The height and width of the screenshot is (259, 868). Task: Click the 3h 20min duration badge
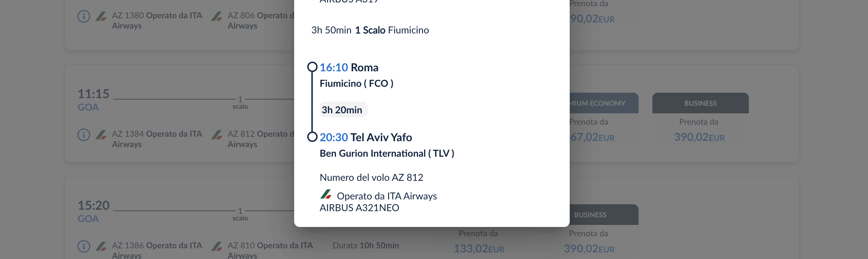[x=343, y=110]
